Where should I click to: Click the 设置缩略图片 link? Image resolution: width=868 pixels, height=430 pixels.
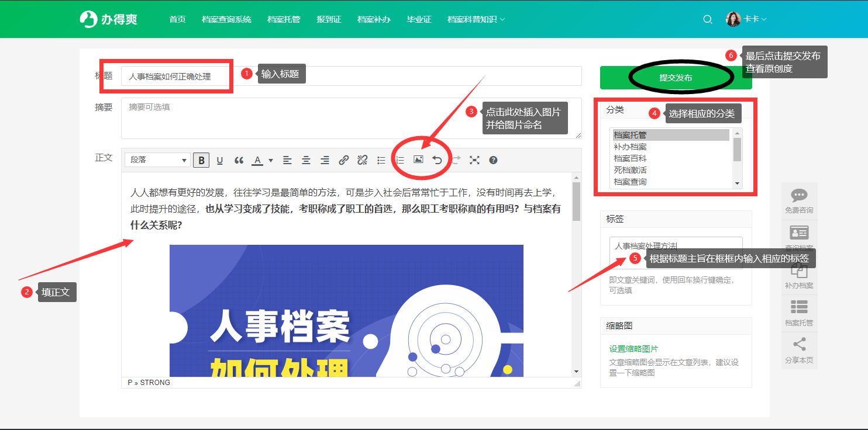(633, 349)
